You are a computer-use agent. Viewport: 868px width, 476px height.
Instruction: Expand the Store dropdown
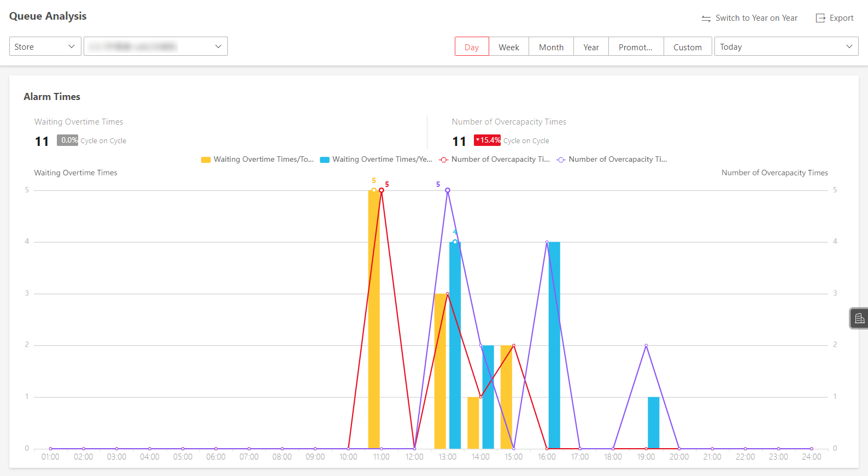[45, 46]
